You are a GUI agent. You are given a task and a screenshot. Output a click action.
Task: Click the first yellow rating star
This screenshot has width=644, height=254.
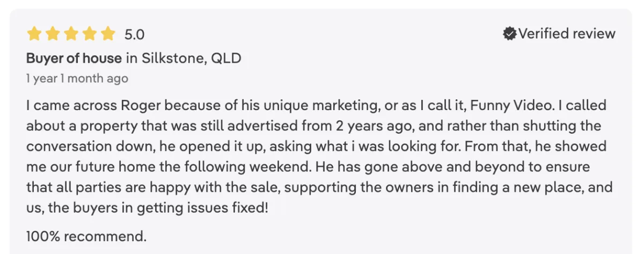pos(34,34)
